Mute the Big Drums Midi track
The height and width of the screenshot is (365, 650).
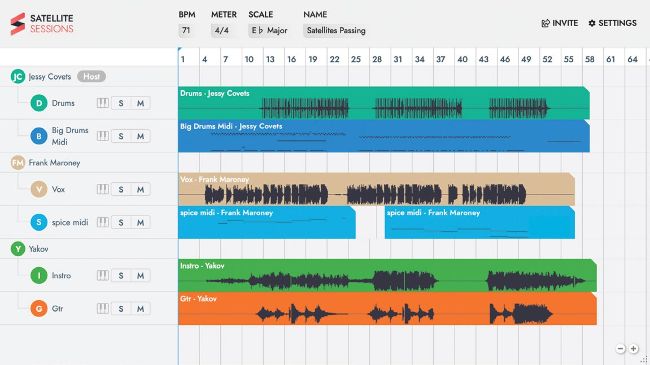[x=141, y=136]
